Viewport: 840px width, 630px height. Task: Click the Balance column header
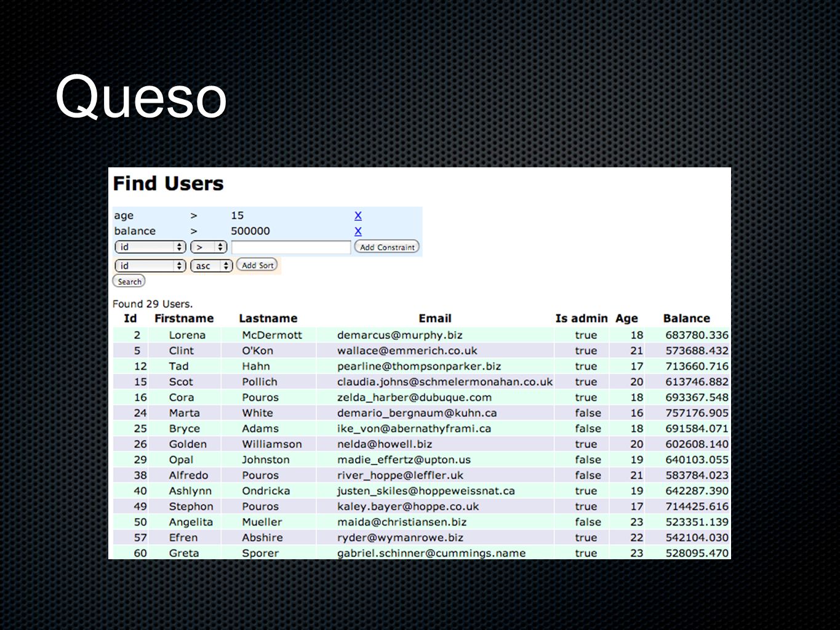pos(687,318)
